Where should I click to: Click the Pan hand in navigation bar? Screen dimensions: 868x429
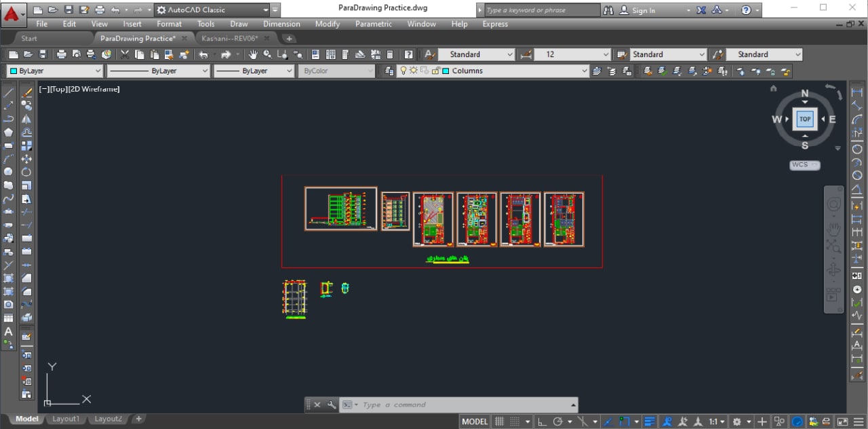pyautogui.click(x=834, y=228)
